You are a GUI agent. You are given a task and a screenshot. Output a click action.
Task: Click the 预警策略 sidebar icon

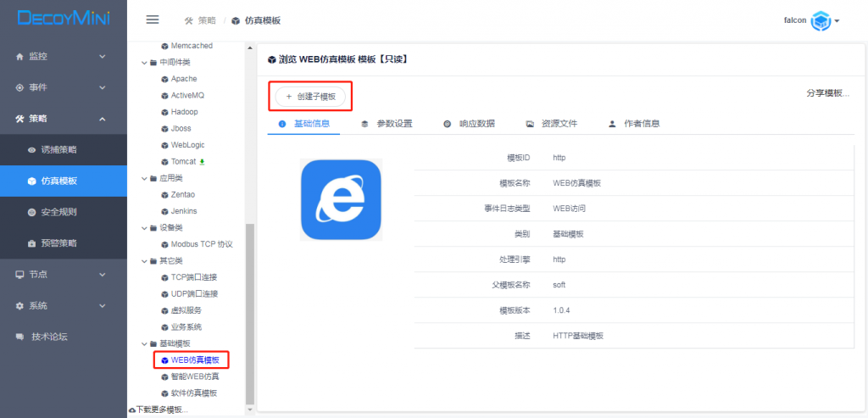(31, 243)
